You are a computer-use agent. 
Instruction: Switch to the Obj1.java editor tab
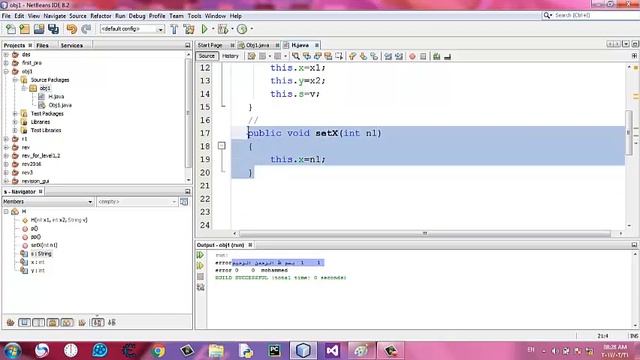point(258,45)
